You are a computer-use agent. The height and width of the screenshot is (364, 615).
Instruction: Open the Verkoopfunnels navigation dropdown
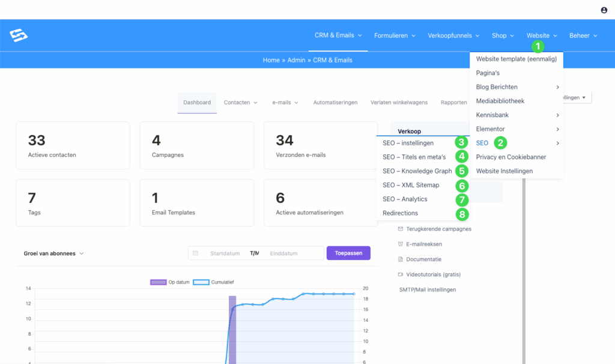(x=453, y=35)
